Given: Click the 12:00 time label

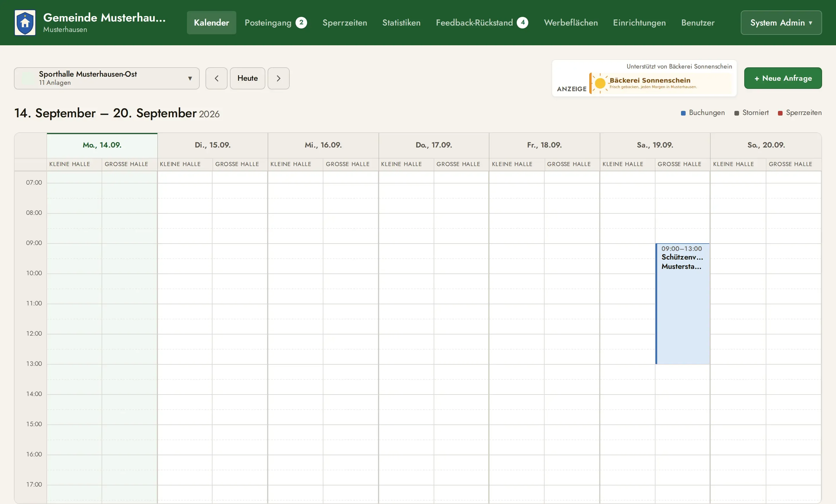Looking at the screenshot, I should [x=34, y=334].
